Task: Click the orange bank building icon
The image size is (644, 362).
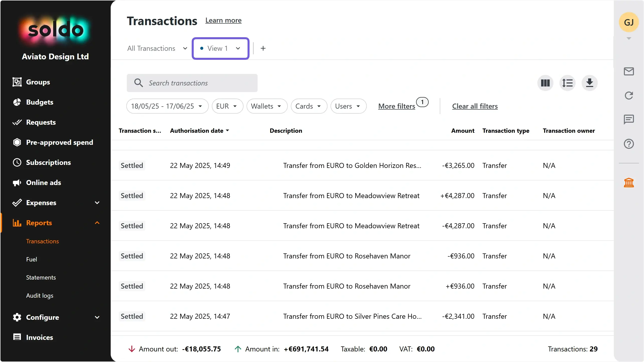Action: (x=629, y=183)
